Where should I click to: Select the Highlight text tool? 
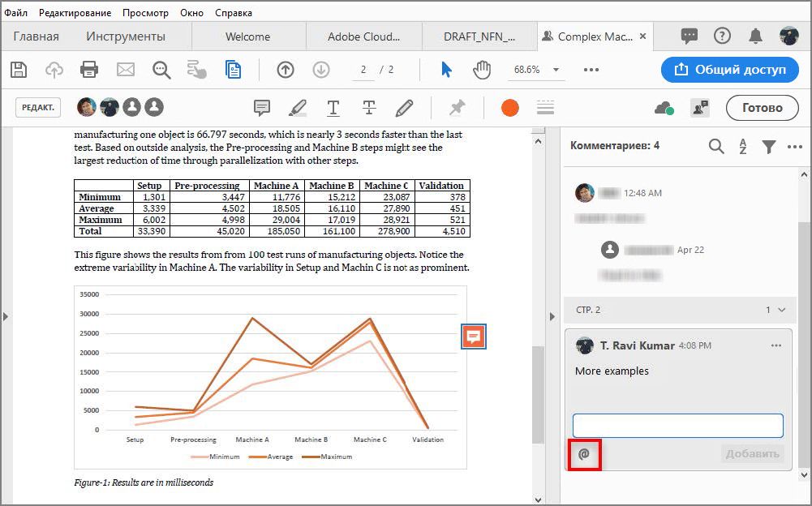(x=297, y=108)
